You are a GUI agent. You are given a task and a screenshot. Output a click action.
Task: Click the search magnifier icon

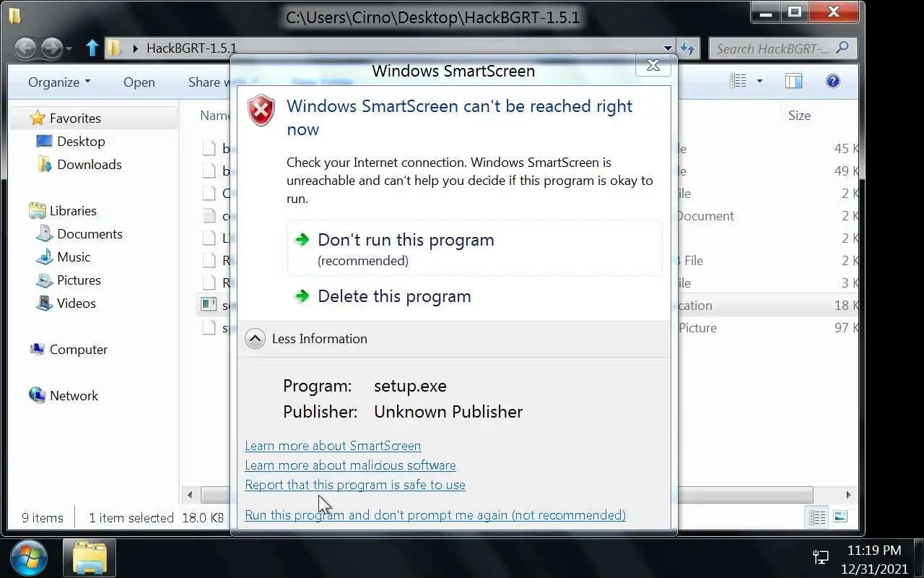(x=842, y=48)
